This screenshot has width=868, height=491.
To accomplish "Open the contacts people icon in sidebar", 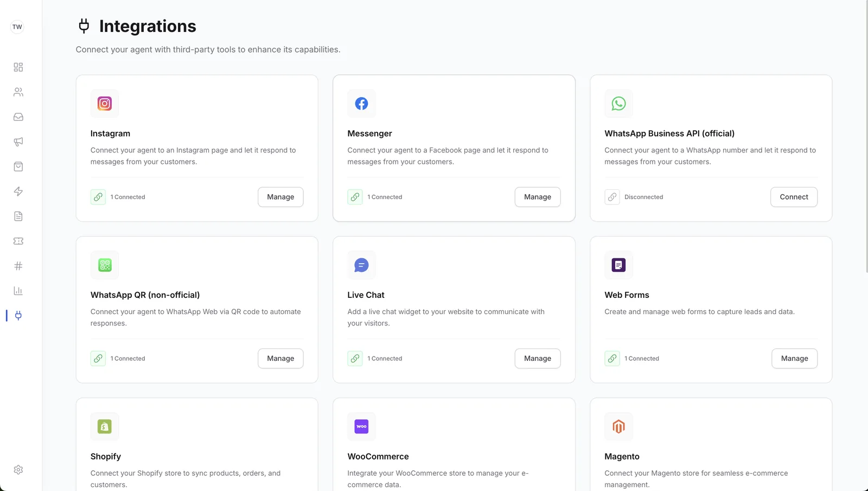I will pos(18,92).
